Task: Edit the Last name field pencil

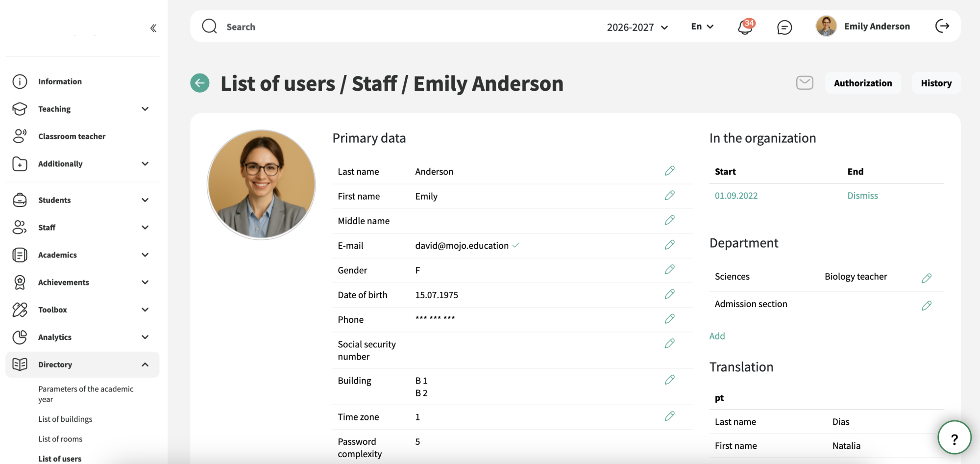Action: click(x=670, y=171)
